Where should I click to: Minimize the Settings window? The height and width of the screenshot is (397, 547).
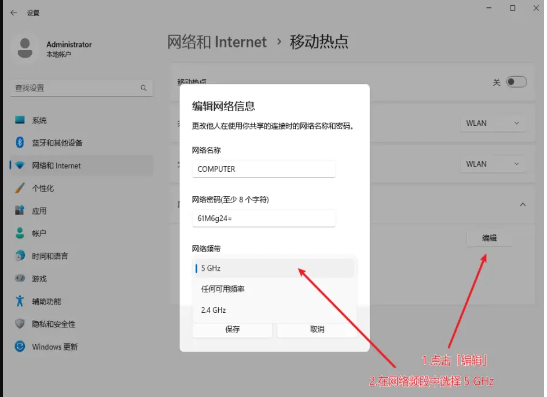489,8
